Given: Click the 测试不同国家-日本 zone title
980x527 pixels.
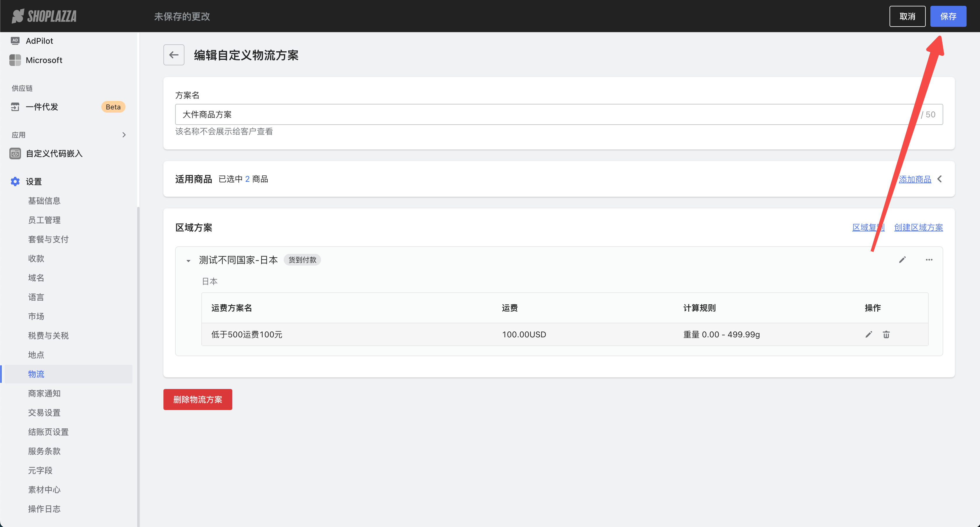Looking at the screenshot, I should pyautogui.click(x=238, y=260).
